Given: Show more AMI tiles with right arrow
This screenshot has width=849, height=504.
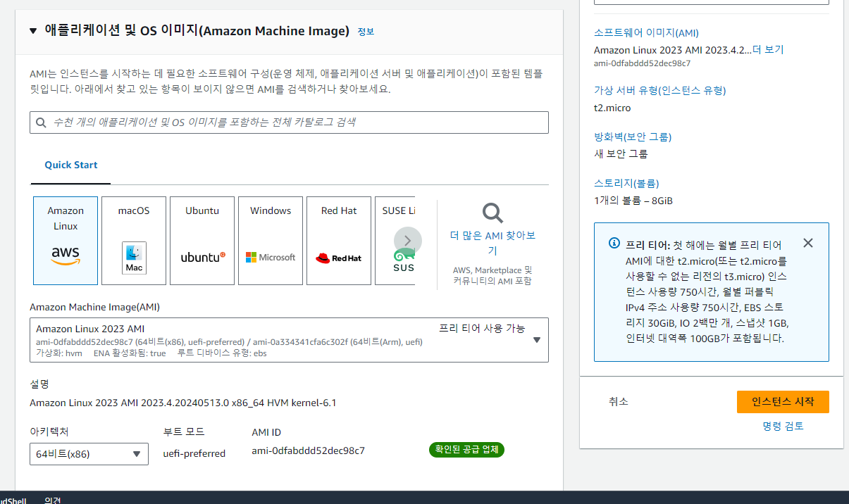Looking at the screenshot, I should pos(408,241).
